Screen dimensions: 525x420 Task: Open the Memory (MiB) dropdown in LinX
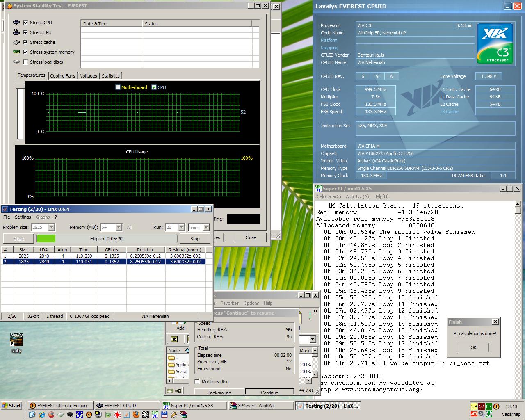[119, 227]
